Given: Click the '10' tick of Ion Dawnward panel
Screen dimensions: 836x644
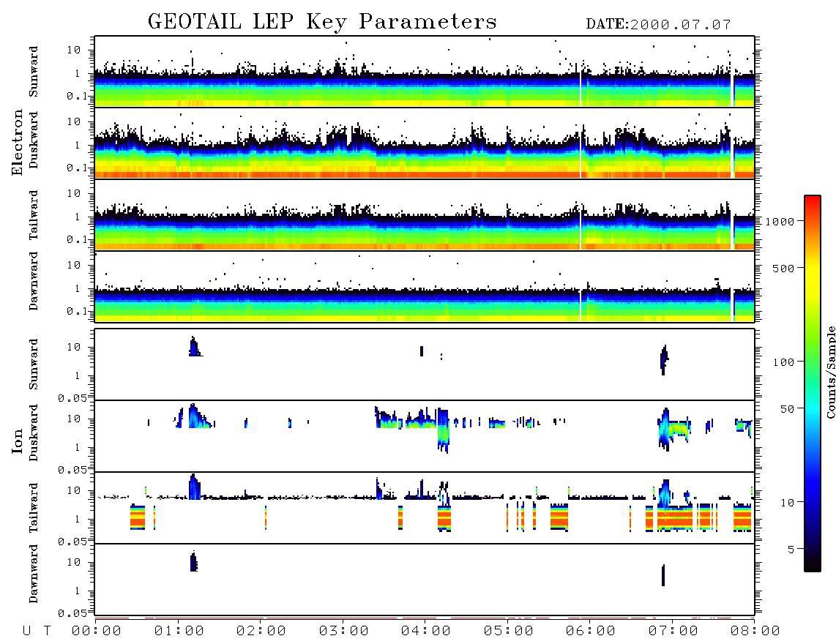Looking at the screenshot, I should click(x=74, y=563).
